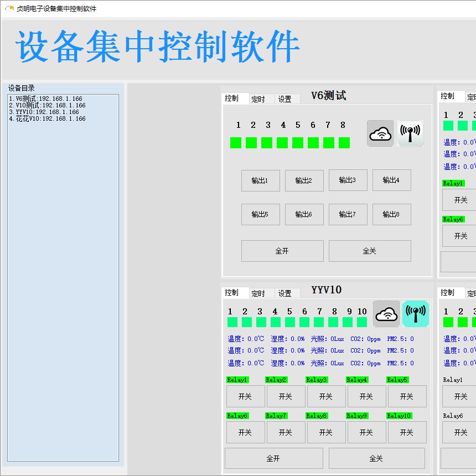Toggle 输出7 in V6测试 panel

click(348, 214)
